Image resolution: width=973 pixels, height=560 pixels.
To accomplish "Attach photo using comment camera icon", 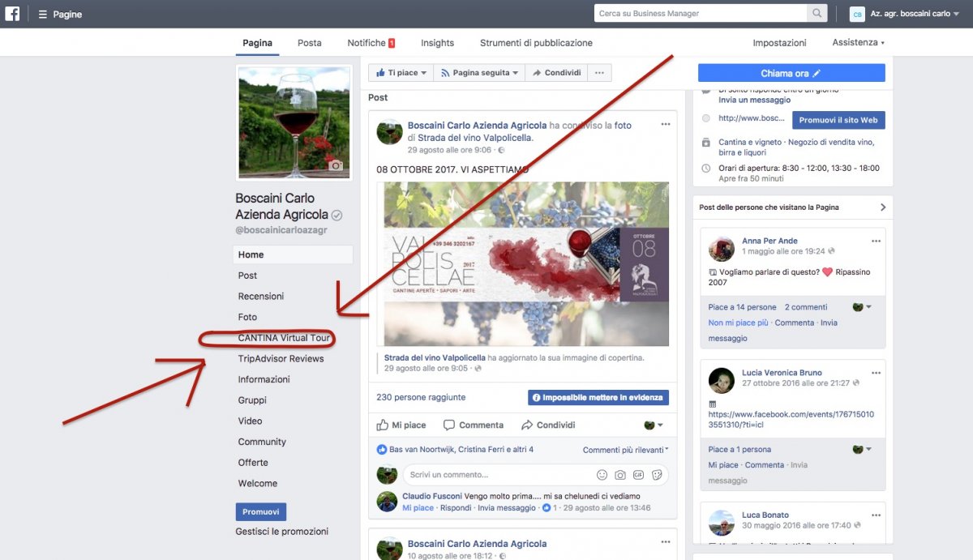I will (620, 475).
